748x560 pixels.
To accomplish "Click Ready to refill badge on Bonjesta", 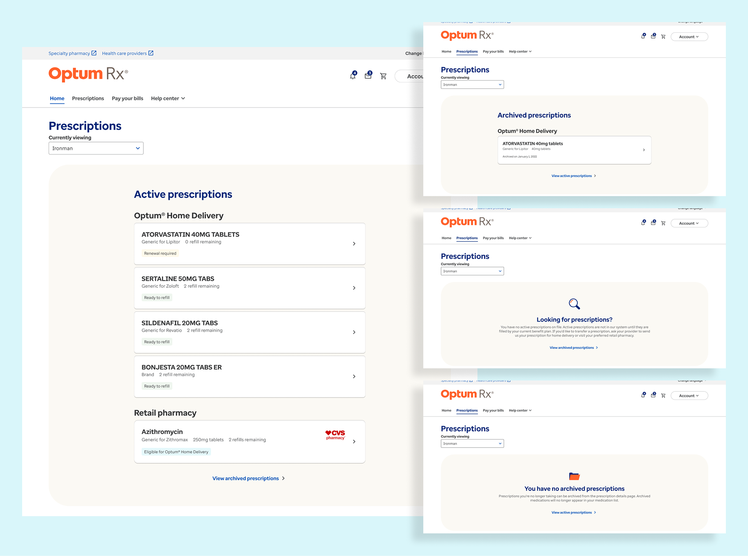I will tap(157, 386).
